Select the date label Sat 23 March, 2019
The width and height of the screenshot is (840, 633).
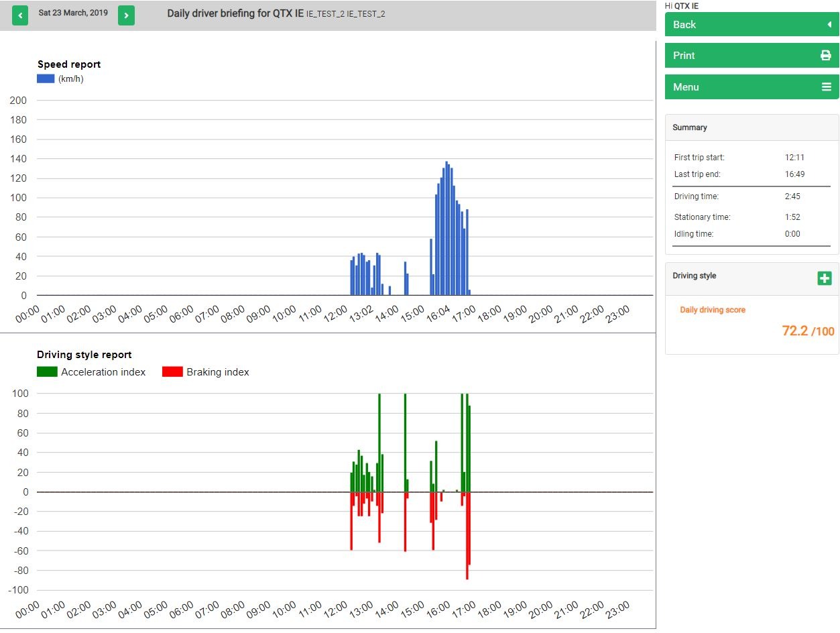point(73,12)
